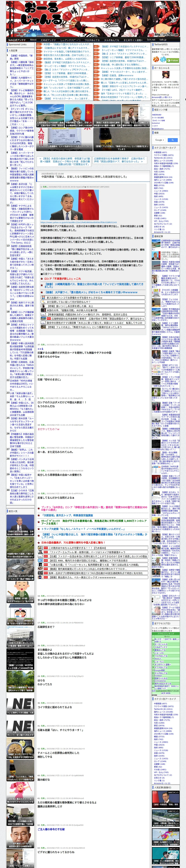Open featured thumbnail 【速報】ウクライナ避難民
The image size is (186, 868).
pos(136,116)
